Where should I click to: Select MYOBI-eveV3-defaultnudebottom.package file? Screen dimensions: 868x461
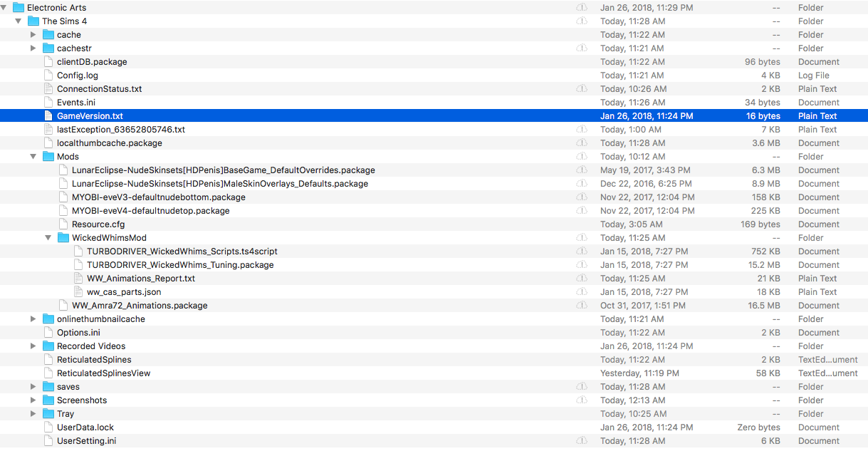tap(159, 197)
